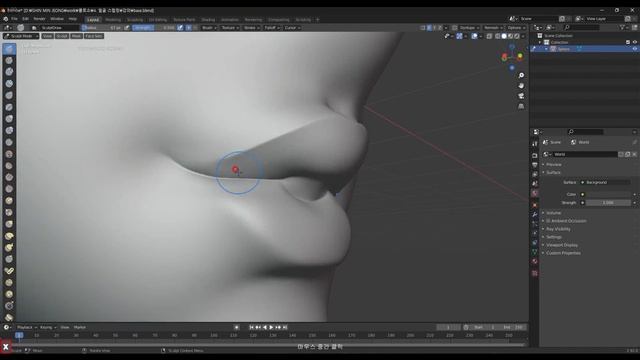The height and width of the screenshot is (360, 640).
Task: Open the Falloff dropdown
Action: (x=272, y=28)
